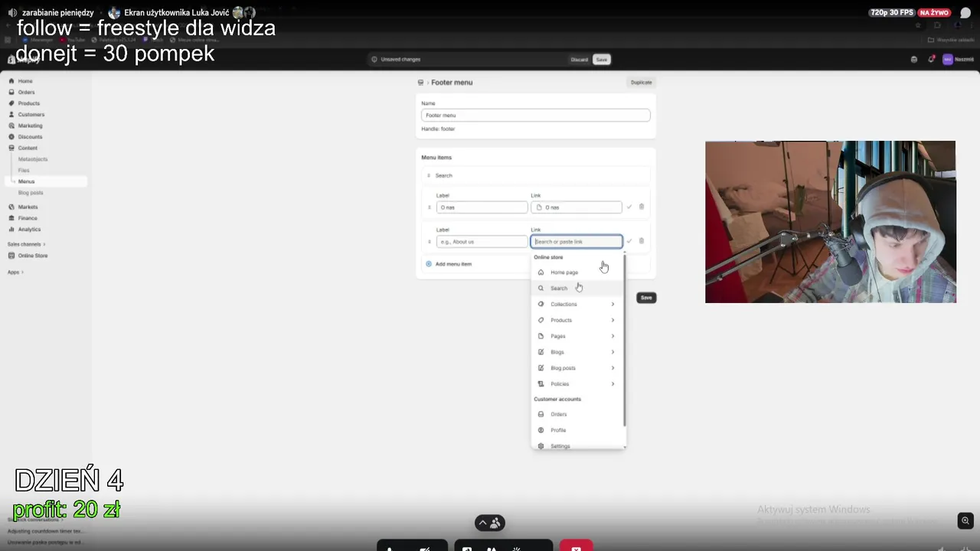This screenshot has height=551, width=980.
Task: Click drag handle of Search menu item
Action: click(x=429, y=176)
